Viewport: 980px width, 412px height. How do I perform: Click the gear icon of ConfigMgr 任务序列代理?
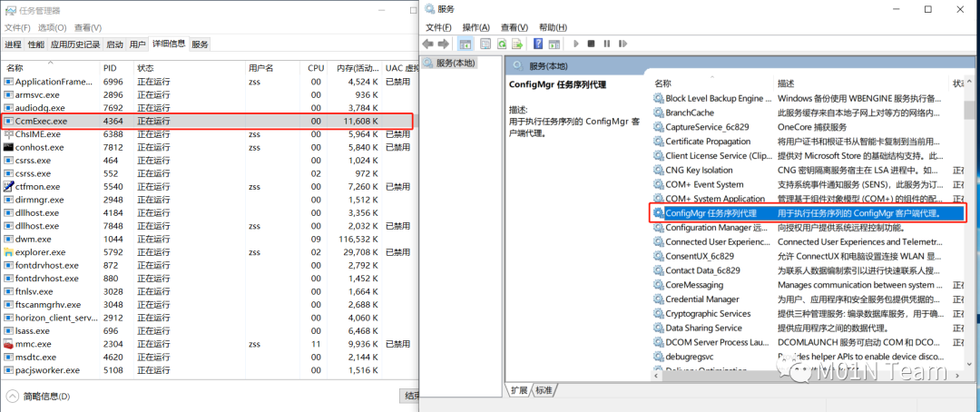658,213
